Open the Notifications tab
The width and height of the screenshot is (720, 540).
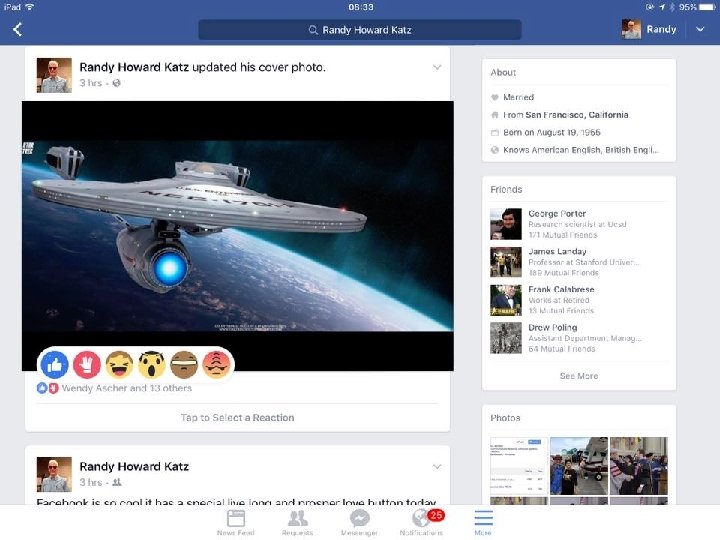point(421,523)
